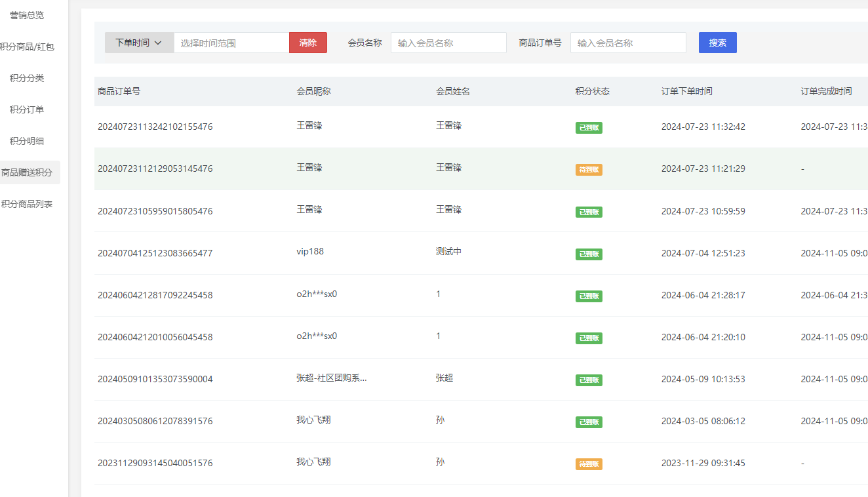The image size is (868, 497).
Task: Focus the 商品订单号 input field
Action: (628, 43)
